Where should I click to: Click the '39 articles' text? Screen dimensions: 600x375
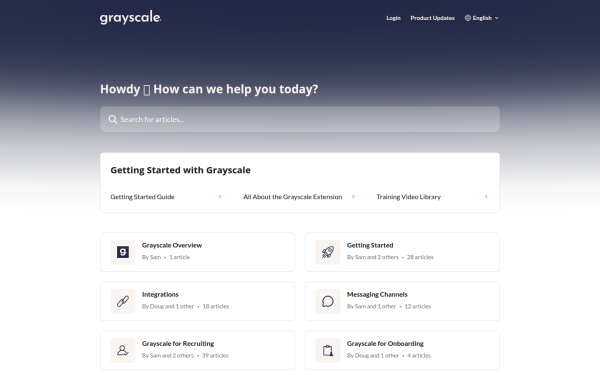coord(215,355)
